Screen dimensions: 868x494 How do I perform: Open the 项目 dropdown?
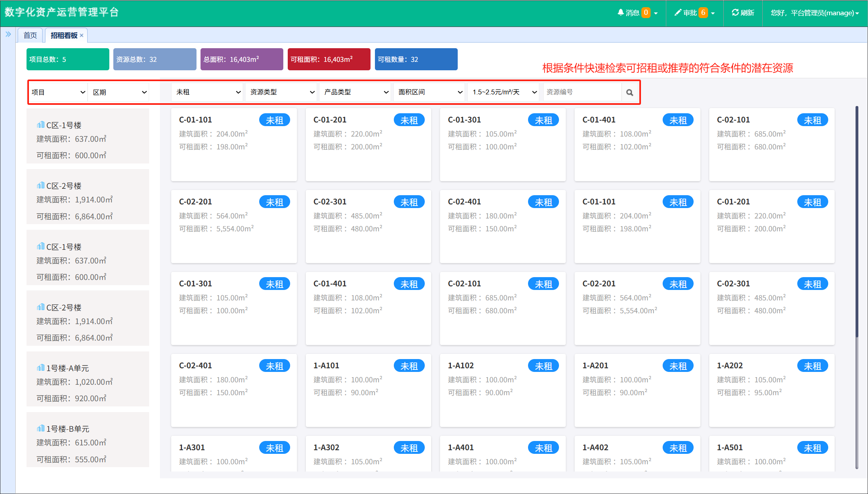tap(58, 92)
